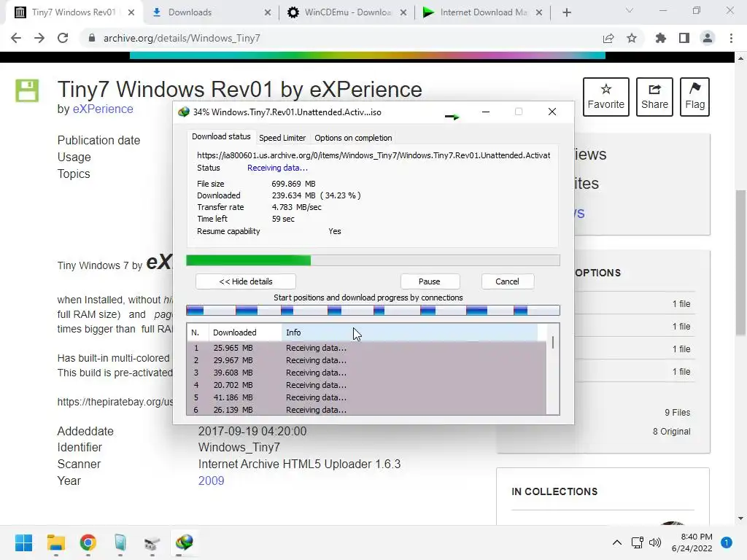Open network status tray icon
This screenshot has width=747, height=560.
(637, 542)
